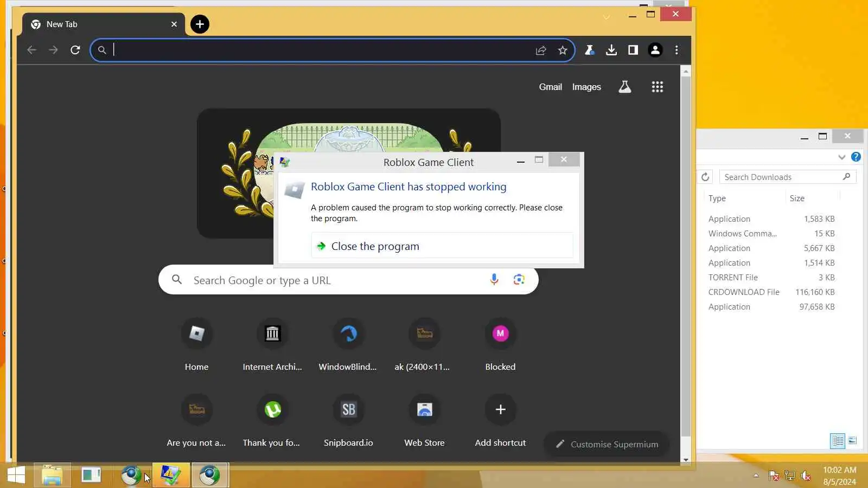Open a new browser tab with plus button
The height and width of the screenshot is (488, 868).
coord(200,24)
